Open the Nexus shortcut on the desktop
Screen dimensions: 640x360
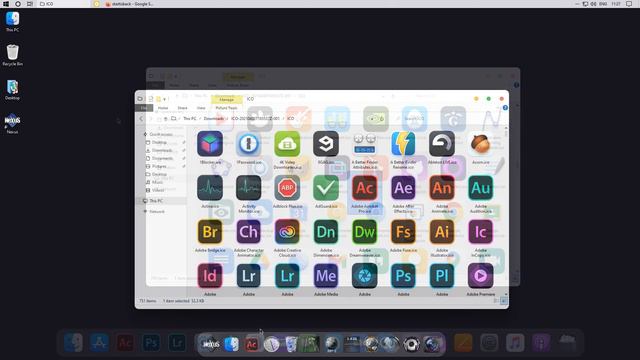point(12,123)
